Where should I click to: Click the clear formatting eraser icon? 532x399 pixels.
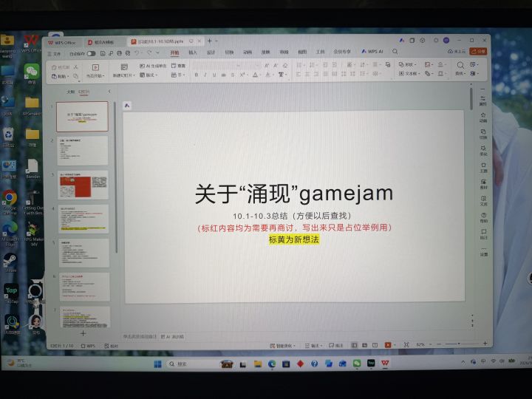285,66
